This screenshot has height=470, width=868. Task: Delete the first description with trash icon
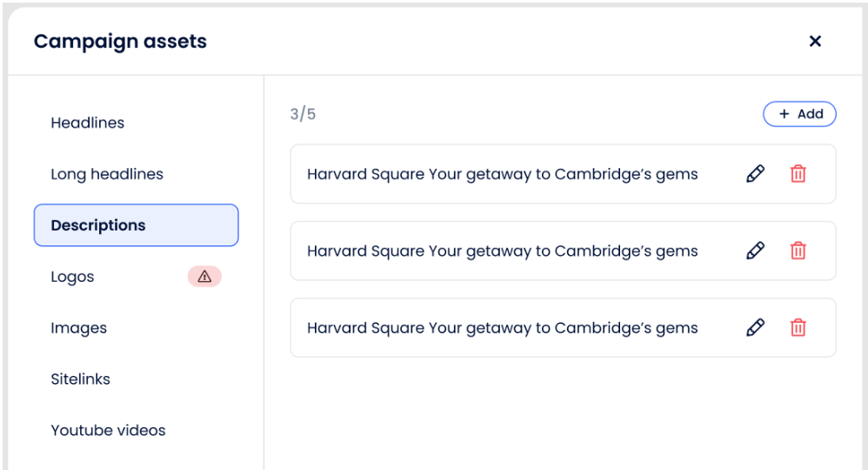tap(798, 174)
